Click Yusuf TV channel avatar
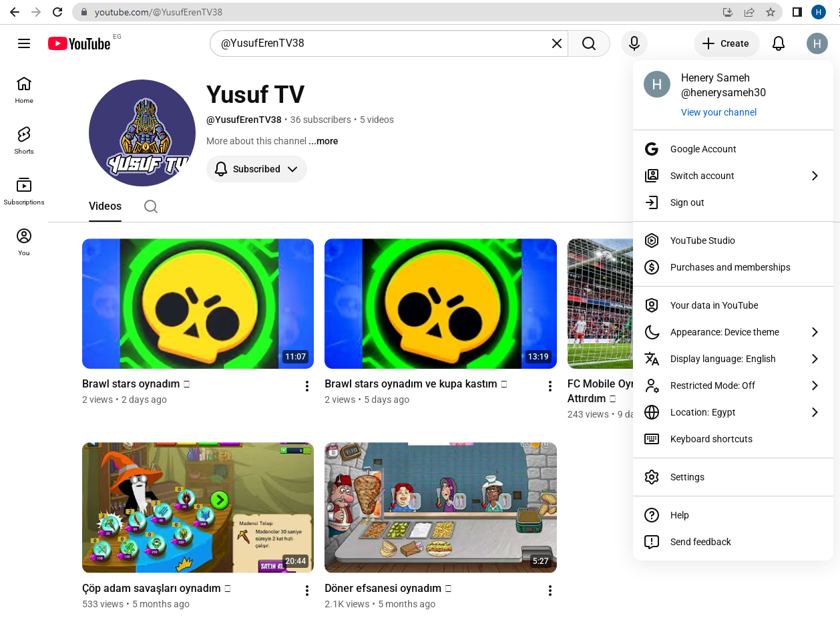The width and height of the screenshot is (840, 622). tap(142, 133)
